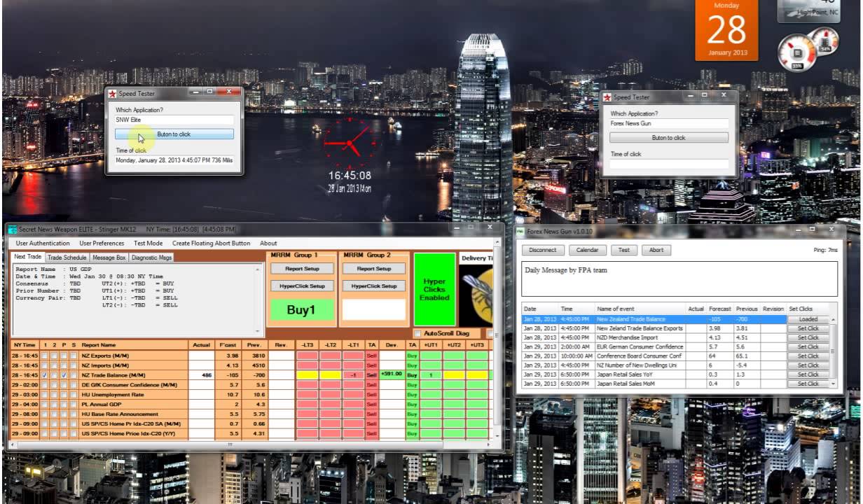This screenshot has height=504, width=863.
Task: Uncheck column P checkbox for NZ Trade Balance (M/M)
Action: 64,375
